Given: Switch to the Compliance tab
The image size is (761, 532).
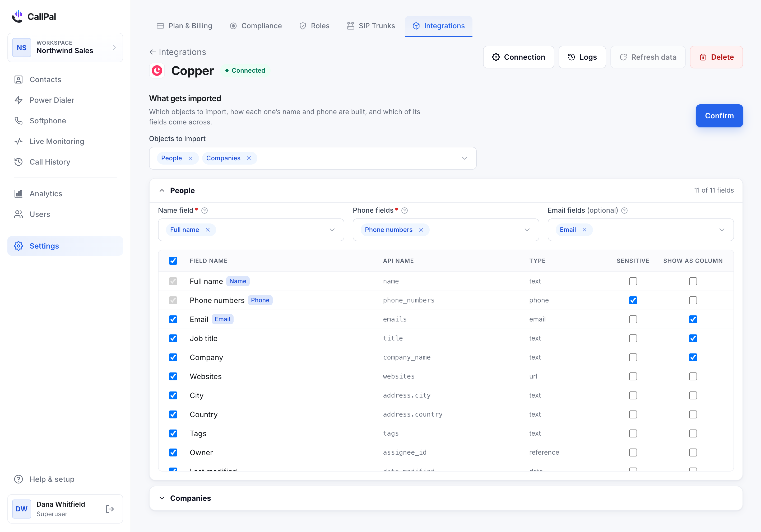Looking at the screenshot, I should click(256, 26).
